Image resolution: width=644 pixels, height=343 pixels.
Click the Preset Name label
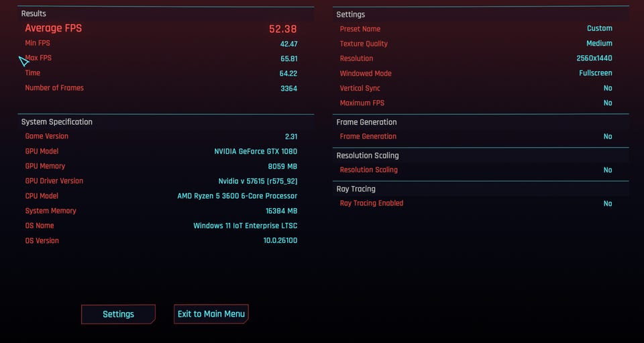click(x=360, y=29)
